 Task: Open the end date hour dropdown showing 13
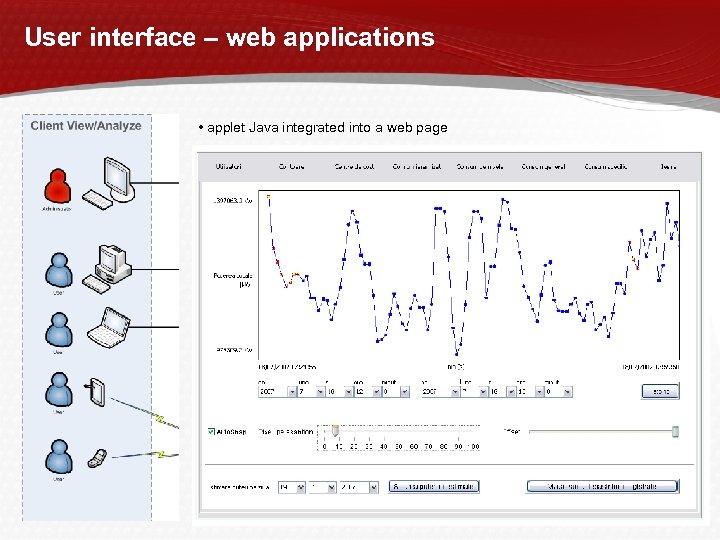click(x=531, y=392)
